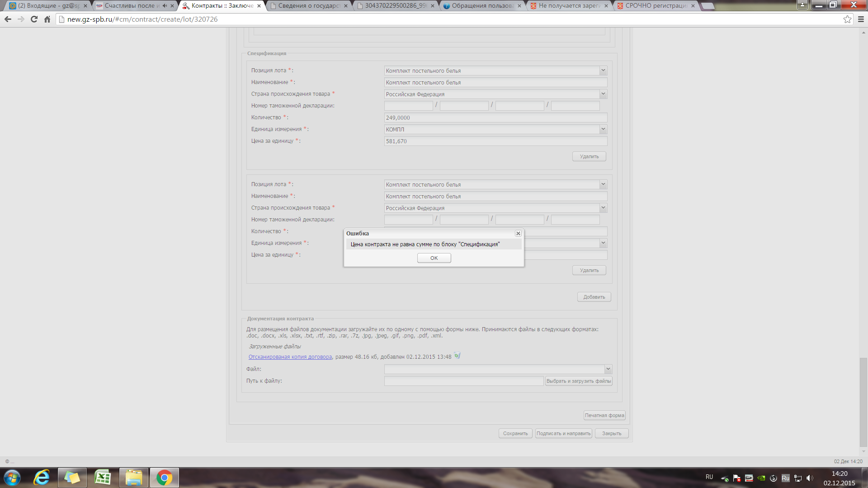Screen dimensions: 868x488
Task: Click the Путь к файлу input field
Action: (x=463, y=381)
